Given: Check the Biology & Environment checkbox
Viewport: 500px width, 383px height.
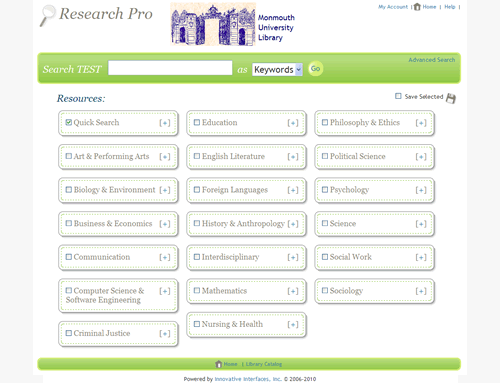Looking at the screenshot, I should pos(69,190).
